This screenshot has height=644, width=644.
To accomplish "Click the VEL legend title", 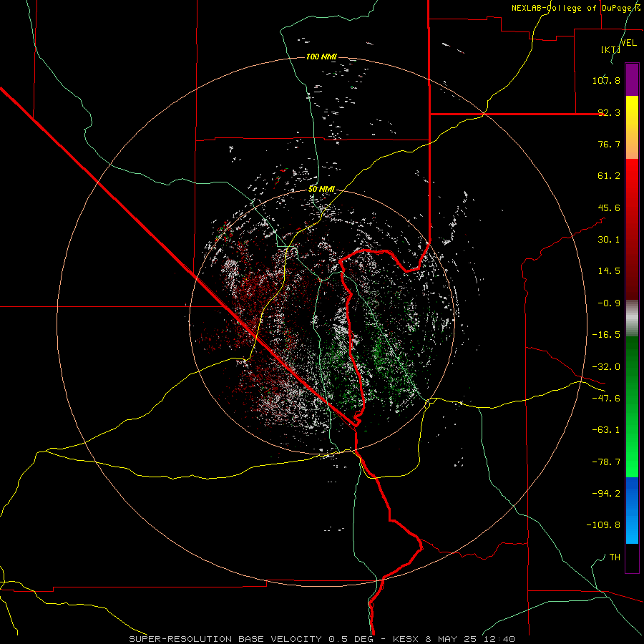I will [628, 42].
